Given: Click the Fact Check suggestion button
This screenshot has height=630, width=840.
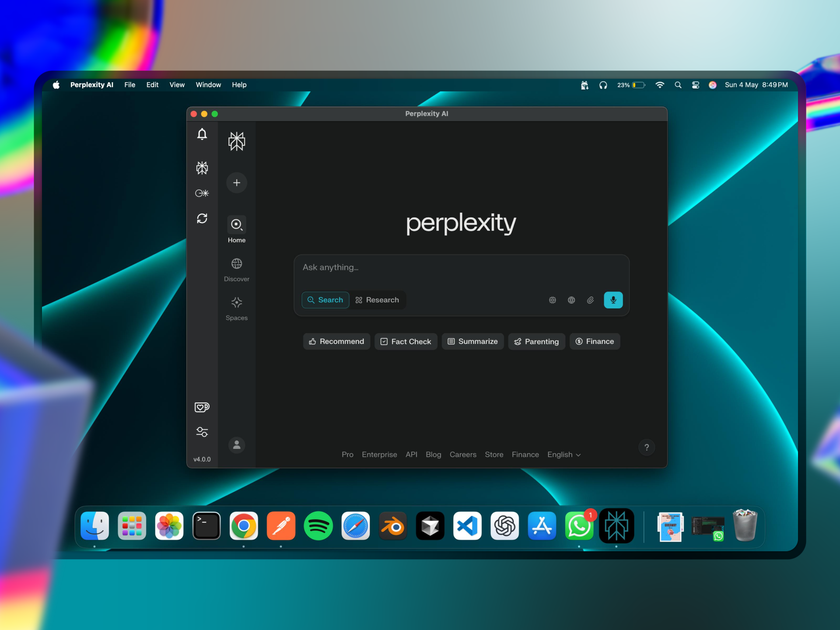Looking at the screenshot, I should [x=406, y=341].
